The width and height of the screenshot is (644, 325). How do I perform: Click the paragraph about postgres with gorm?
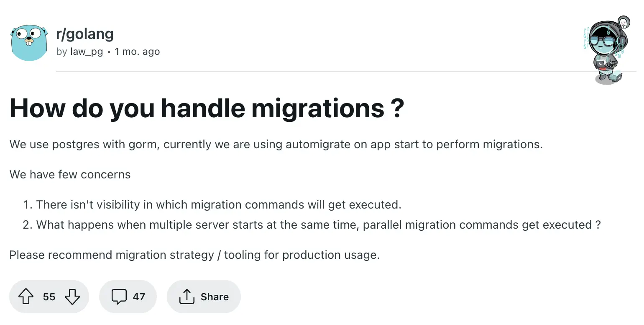coord(276,144)
